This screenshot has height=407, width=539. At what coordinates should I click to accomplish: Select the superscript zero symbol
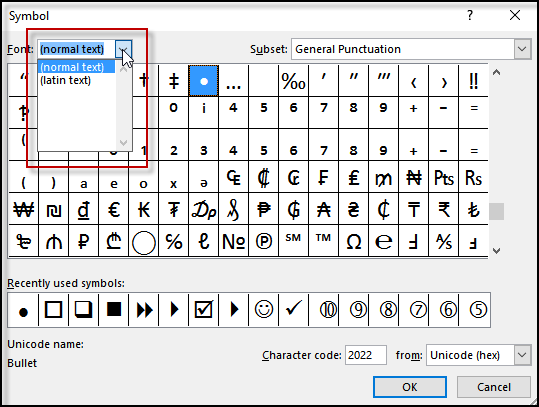point(174,113)
